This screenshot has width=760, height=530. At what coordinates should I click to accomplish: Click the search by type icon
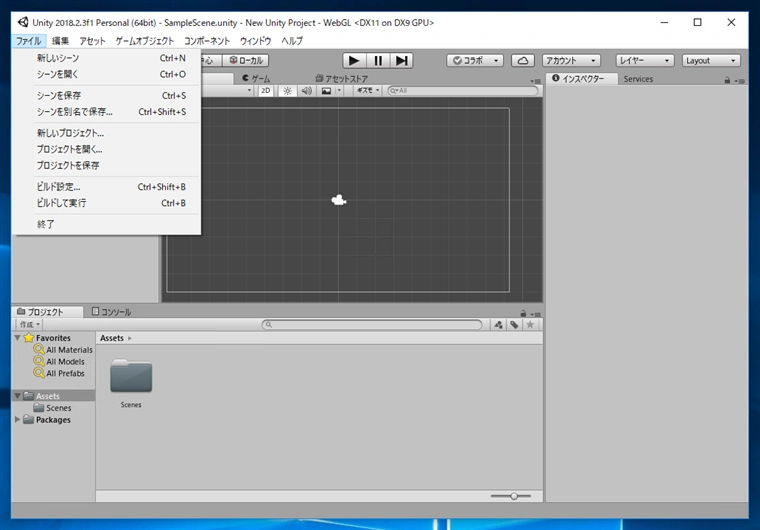[x=498, y=324]
